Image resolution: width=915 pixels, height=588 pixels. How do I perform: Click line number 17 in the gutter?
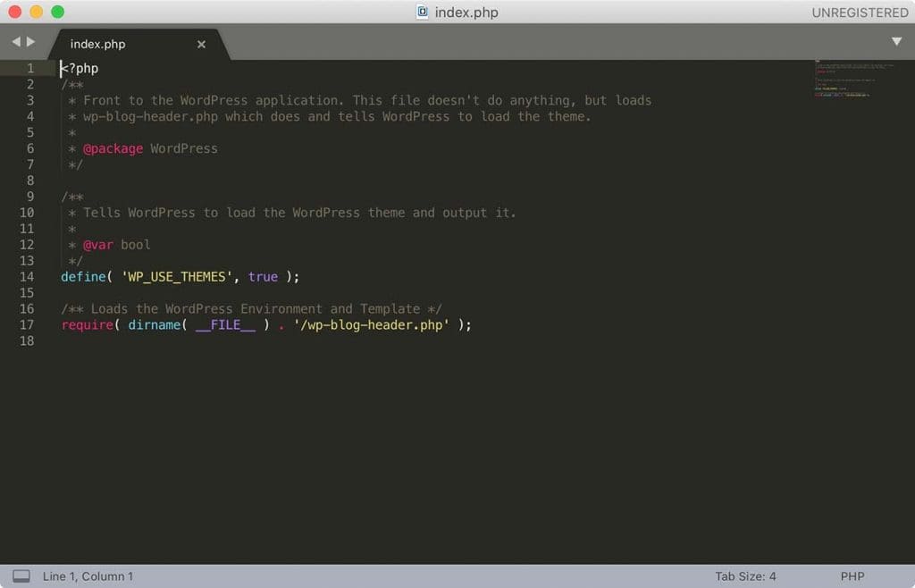27,325
